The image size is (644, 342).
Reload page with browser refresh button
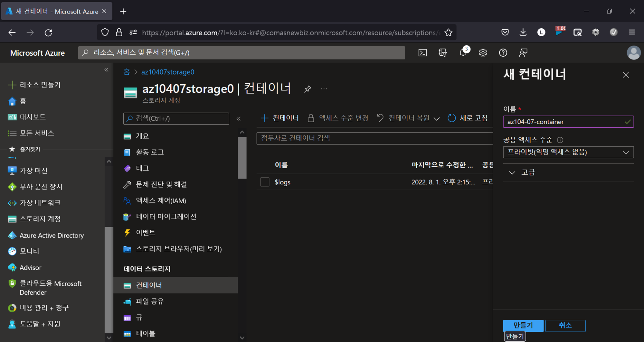click(48, 32)
